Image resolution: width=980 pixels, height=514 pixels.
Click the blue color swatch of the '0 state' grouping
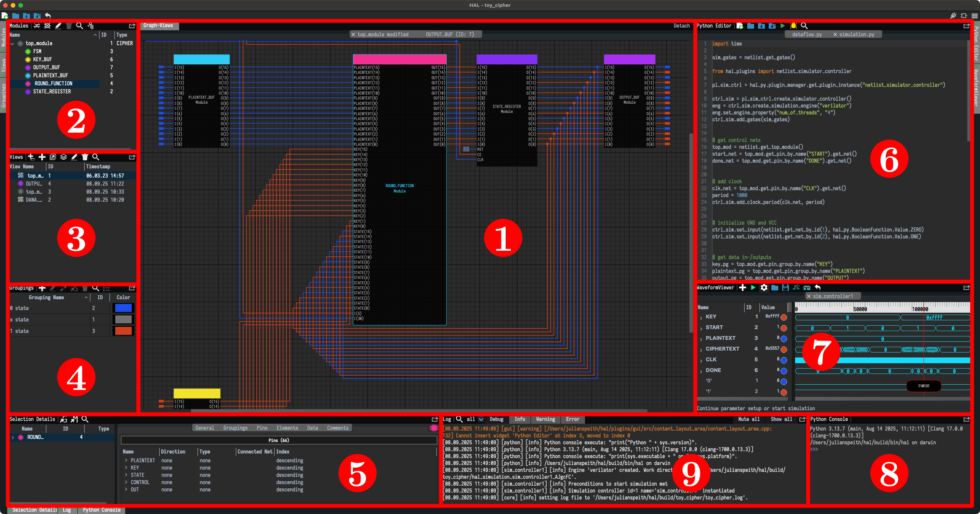(x=123, y=308)
